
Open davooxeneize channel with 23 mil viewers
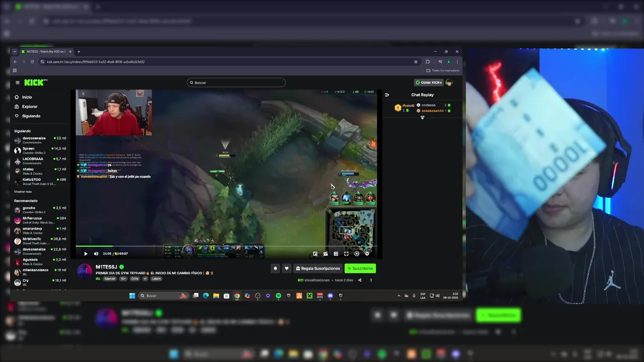pyautogui.click(x=40, y=140)
